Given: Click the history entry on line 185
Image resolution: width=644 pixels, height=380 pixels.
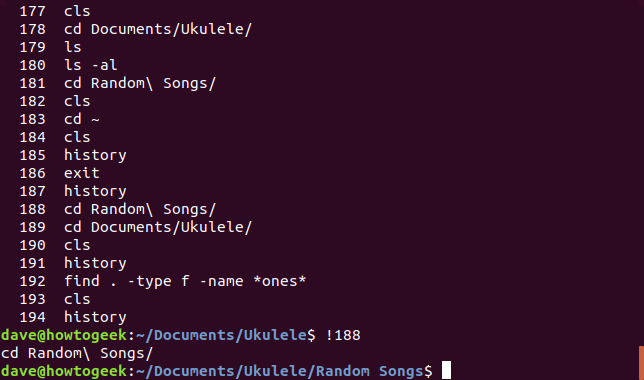Looking at the screenshot, I should coord(95,155).
